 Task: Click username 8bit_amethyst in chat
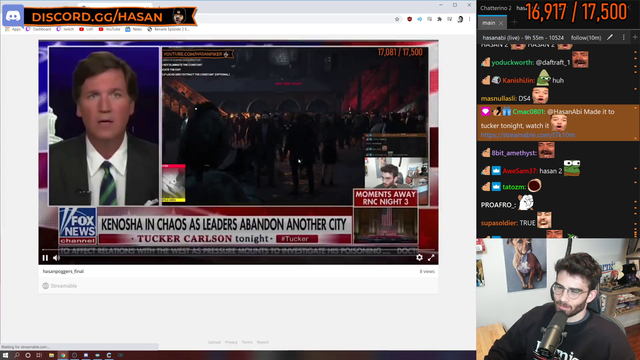pyautogui.click(x=513, y=153)
